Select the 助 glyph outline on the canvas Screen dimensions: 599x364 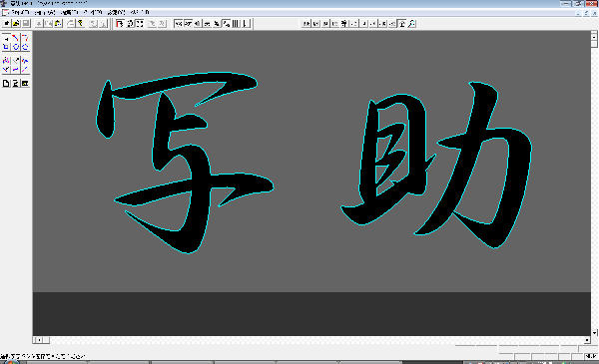tap(436, 165)
